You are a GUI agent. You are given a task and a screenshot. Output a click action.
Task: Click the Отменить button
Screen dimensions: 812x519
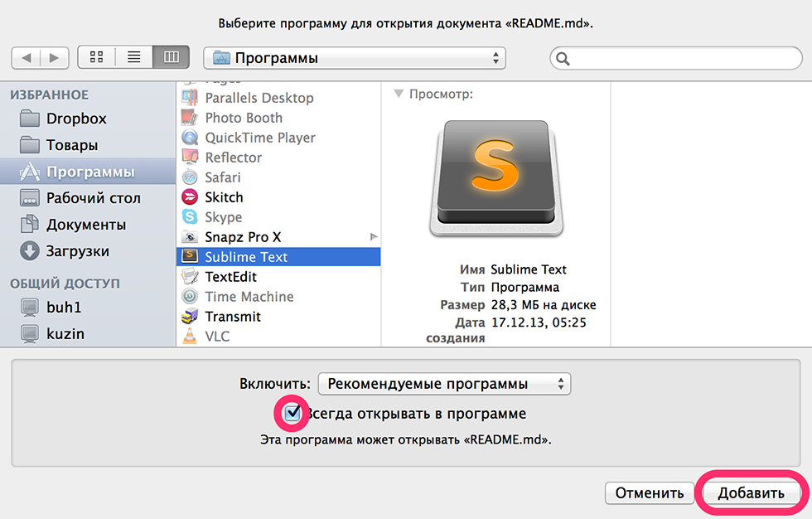click(650, 493)
